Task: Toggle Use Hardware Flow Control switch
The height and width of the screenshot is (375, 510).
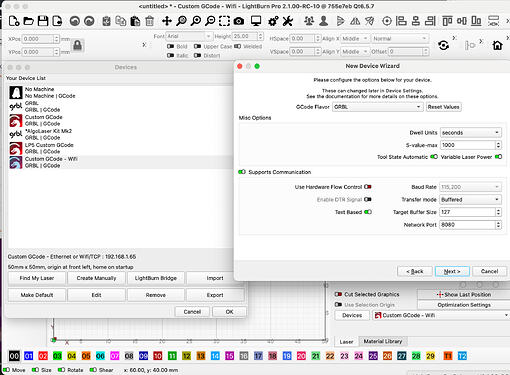Action: pos(368,187)
